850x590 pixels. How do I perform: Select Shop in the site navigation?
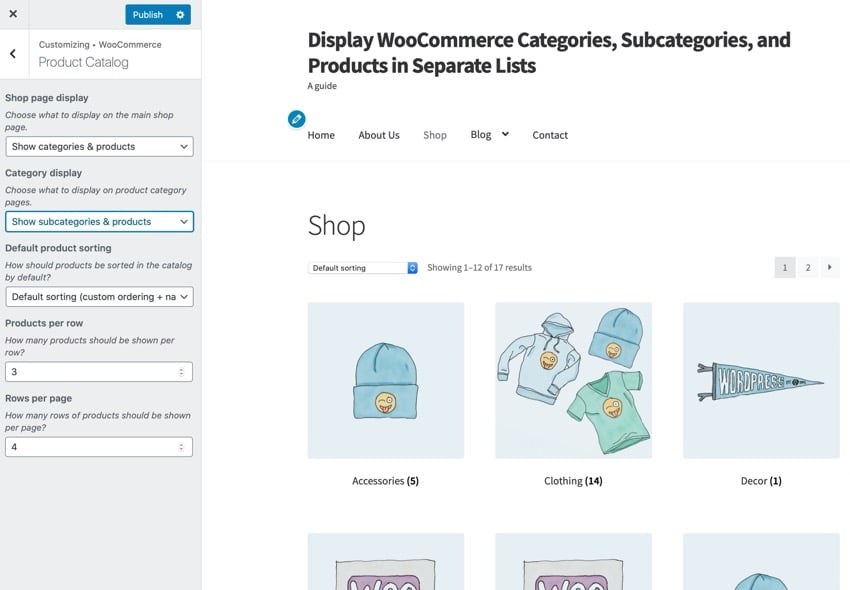pyautogui.click(x=434, y=134)
